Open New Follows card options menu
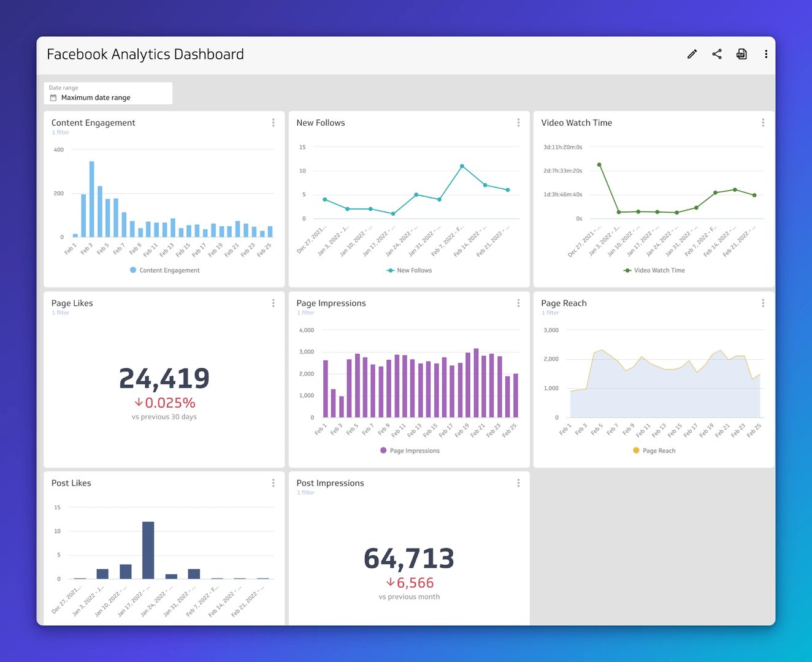The image size is (812, 662). [x=518, y=123]
